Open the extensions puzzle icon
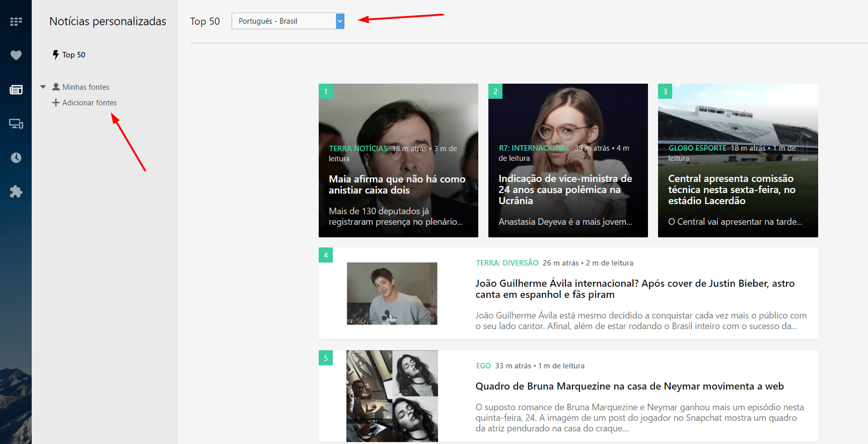Screen dimensions: 868x444 (x=16, y=192)
